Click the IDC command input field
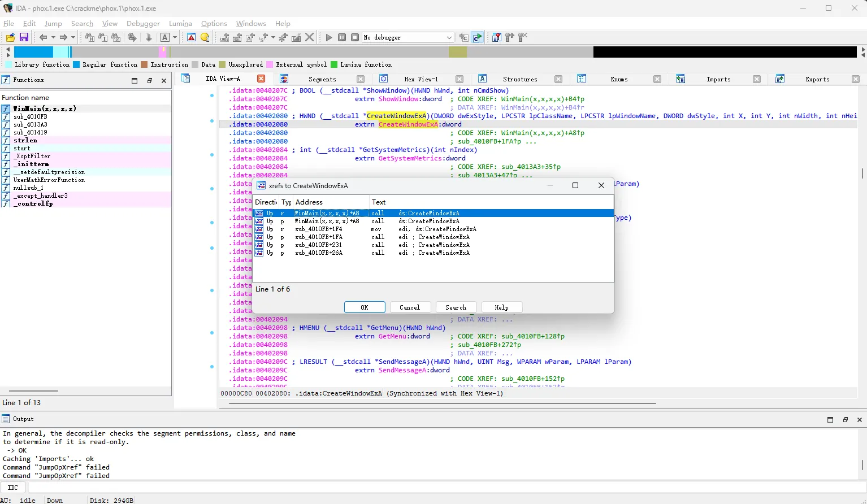Screen dimensions: 867x504 (446, 488)
